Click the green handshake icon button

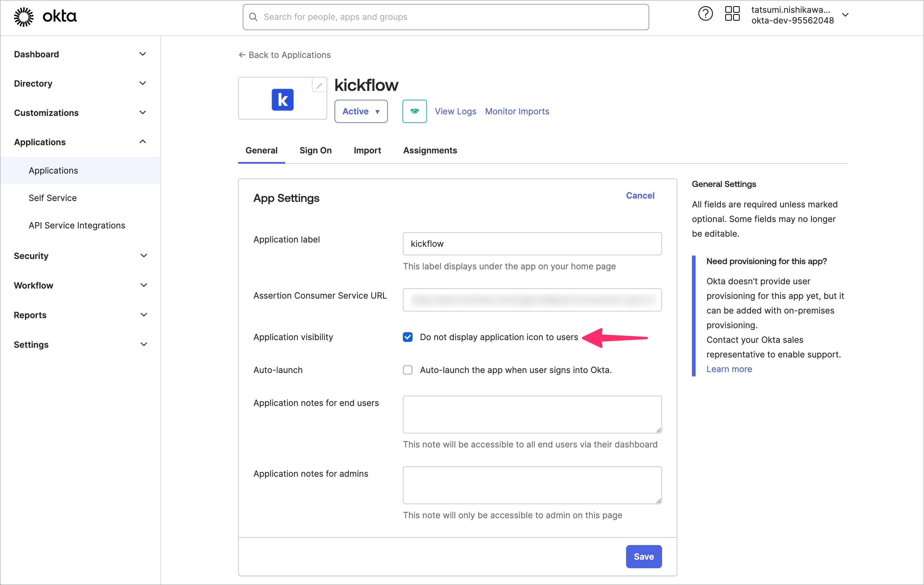(414, 111)
